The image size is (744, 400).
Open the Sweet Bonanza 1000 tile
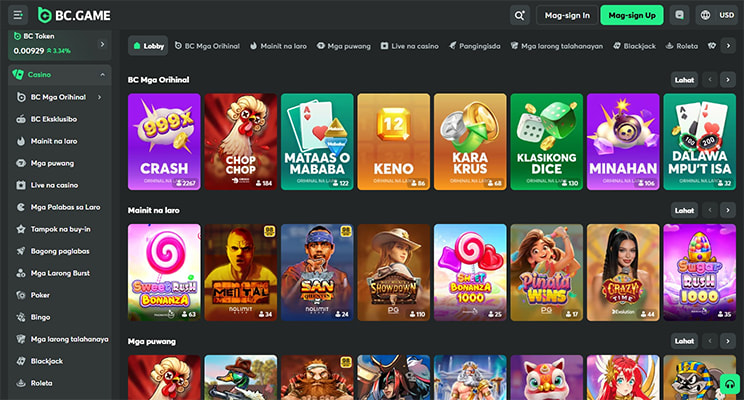pos(470,272)
